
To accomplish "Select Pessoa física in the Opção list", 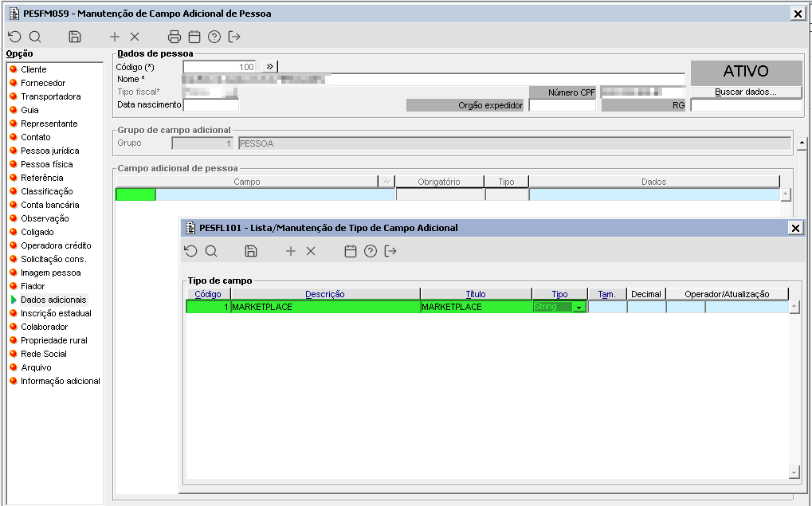I will point(46,164).
